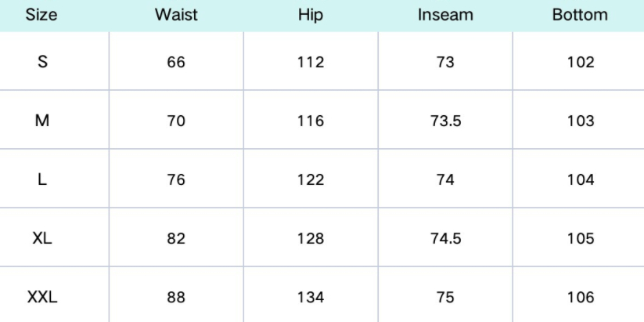644x322 pixels.
Task: Click hip value 116 for size M
Action: pyautogui.click(x=311, y=121)
